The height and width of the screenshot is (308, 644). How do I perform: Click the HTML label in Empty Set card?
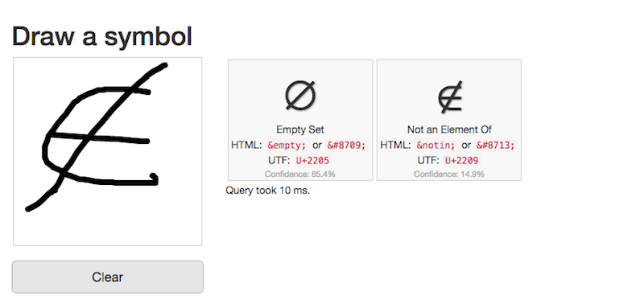coord(246,146)
